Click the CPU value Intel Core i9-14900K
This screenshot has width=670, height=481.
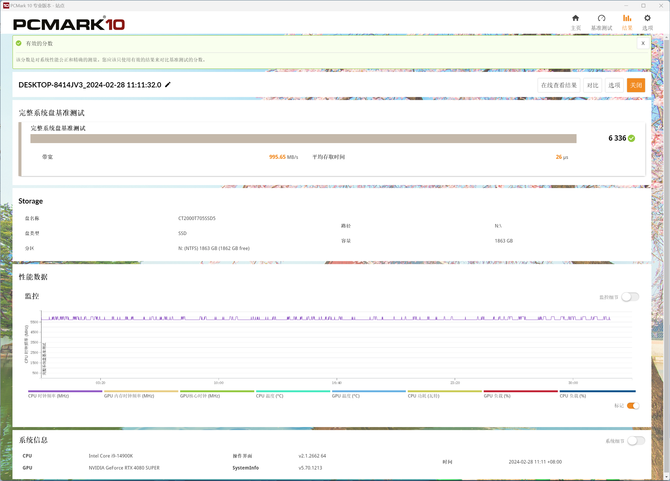tap(111, 456)
